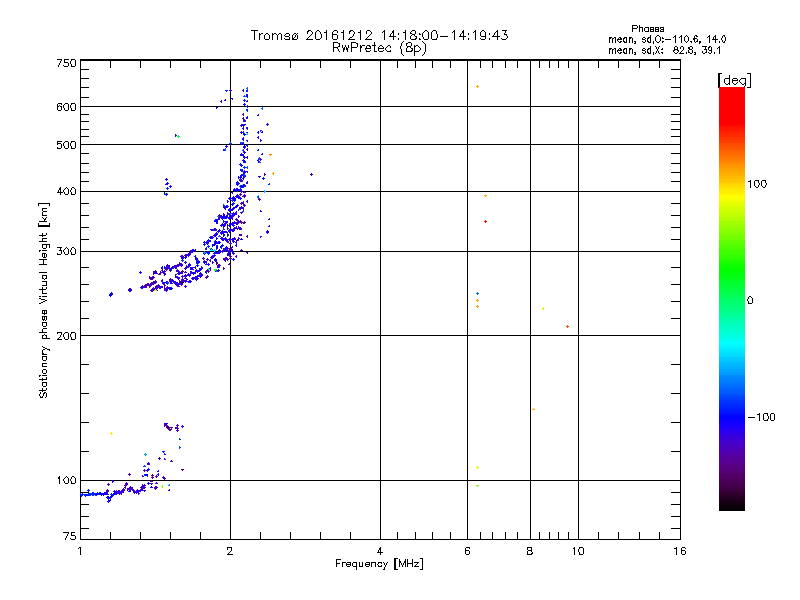Click the 'Phases' label at top right
The width and height of the screenshot is (800, 600).
[647, 29]
